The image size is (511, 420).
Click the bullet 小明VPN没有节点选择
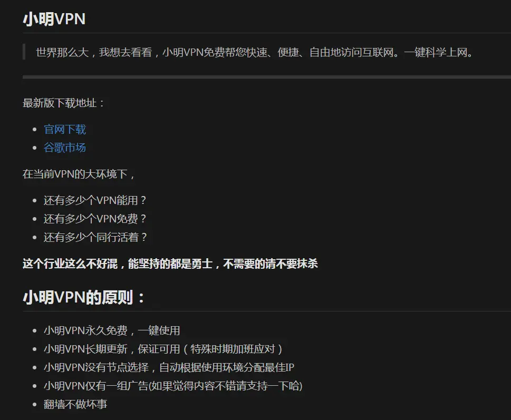click(169, 368)
